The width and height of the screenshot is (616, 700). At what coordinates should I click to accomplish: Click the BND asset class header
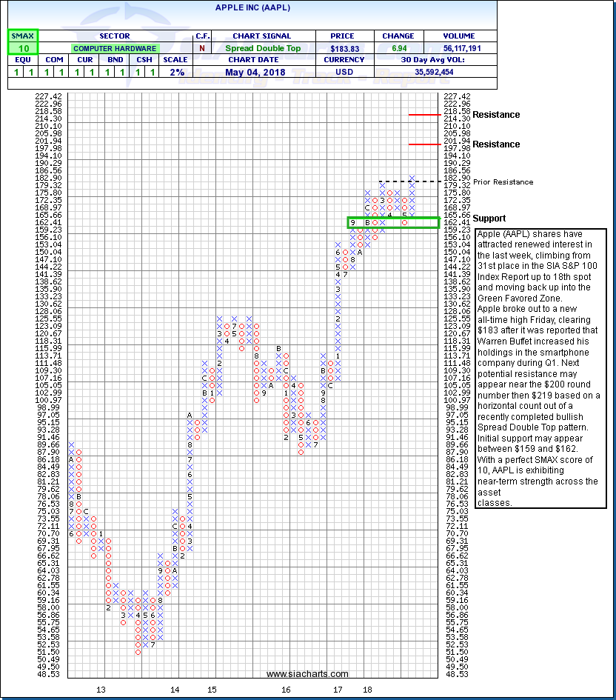click(114, 61)
